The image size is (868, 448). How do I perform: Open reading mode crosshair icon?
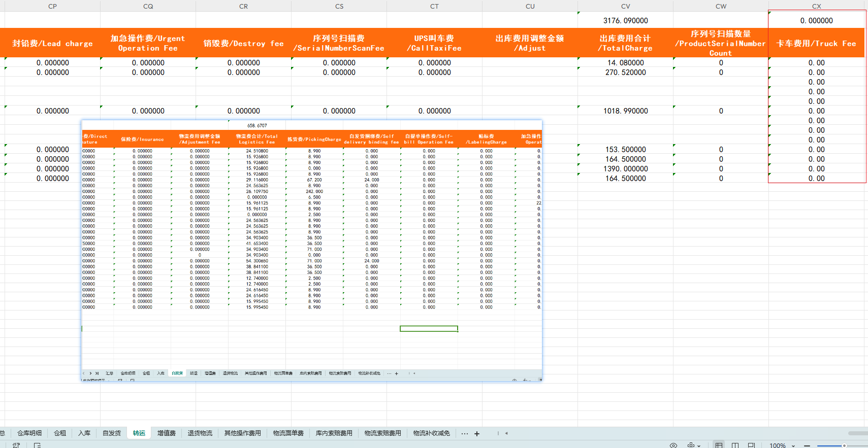pos(691,445)
